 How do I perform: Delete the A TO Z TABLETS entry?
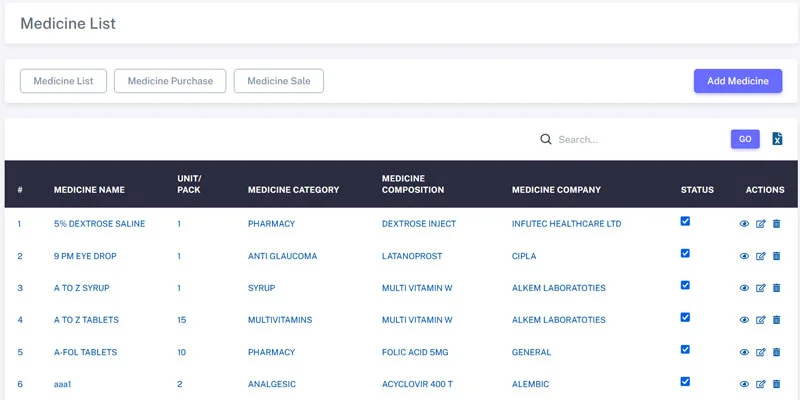click(777, 319)
